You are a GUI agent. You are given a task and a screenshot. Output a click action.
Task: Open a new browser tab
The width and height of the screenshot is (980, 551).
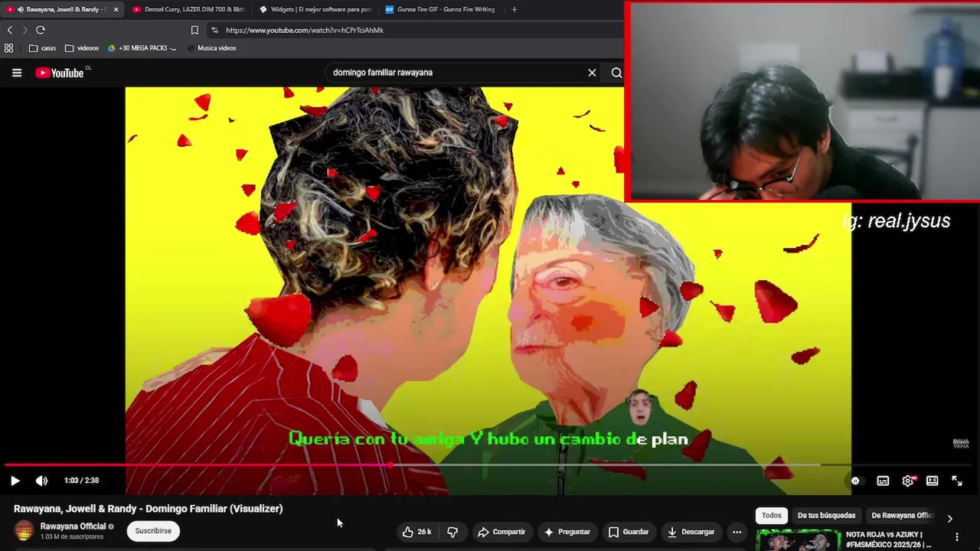click(x=514, y=9)
